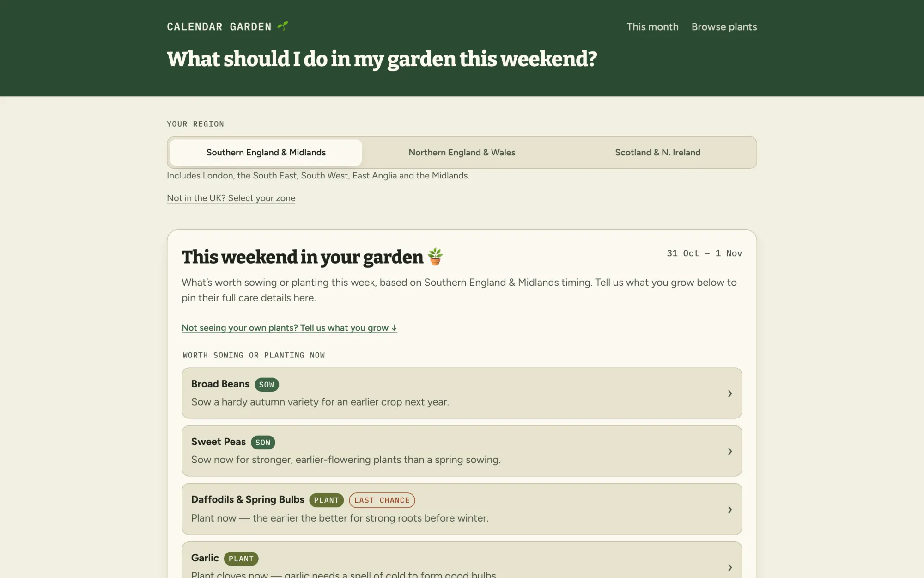Viewport: 924px width, 578px height.
Task: Click 'What should I do in my garden' headline
Action: [382, 60]
